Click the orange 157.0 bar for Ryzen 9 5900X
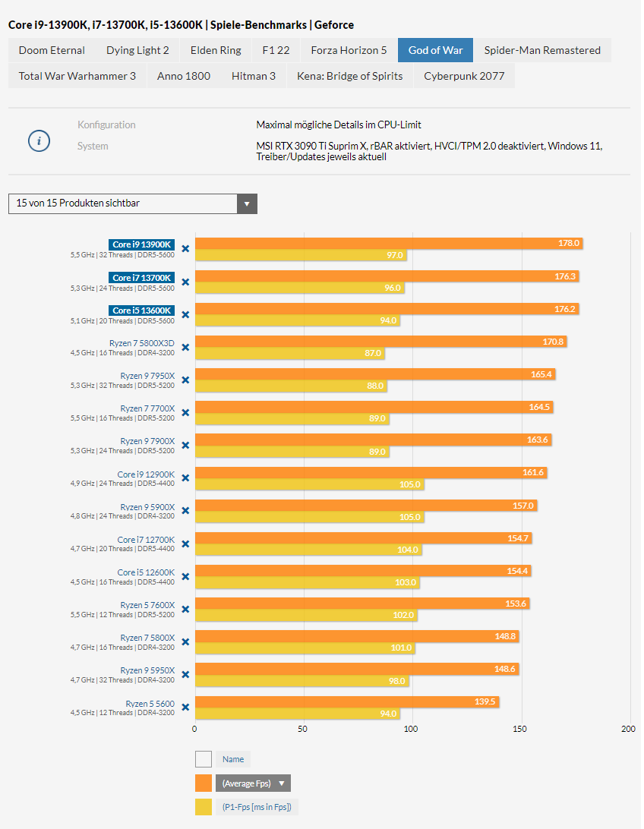The height and width of the screenshot is (829, 644). 366,506
